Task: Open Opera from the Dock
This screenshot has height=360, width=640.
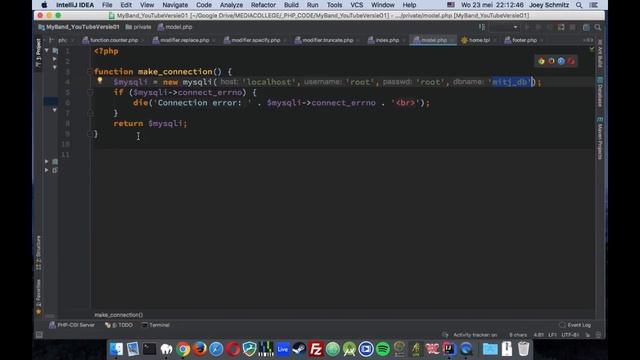Action: point(233,349)
